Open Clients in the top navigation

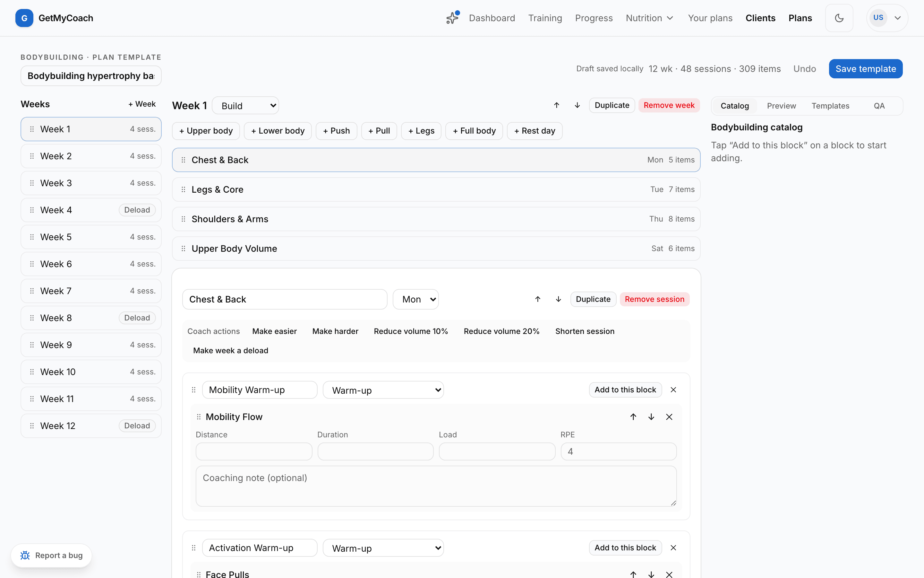(760, 18)
